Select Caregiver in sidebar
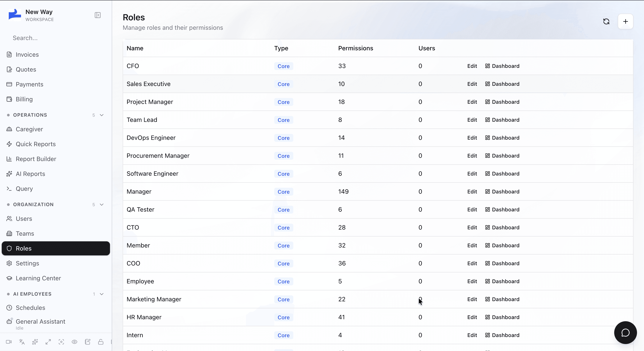The width and height of the screenshot is (644, 351). [x=56, y=129]
